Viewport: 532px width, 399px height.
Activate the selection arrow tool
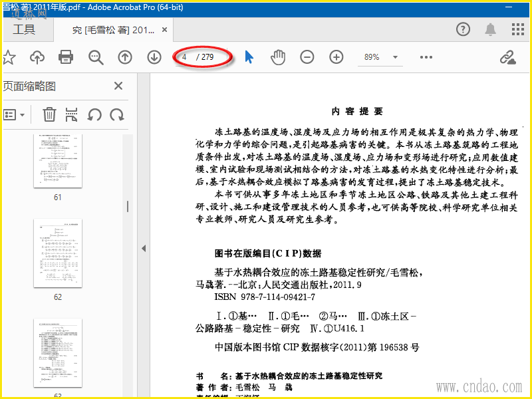point(249,57)
